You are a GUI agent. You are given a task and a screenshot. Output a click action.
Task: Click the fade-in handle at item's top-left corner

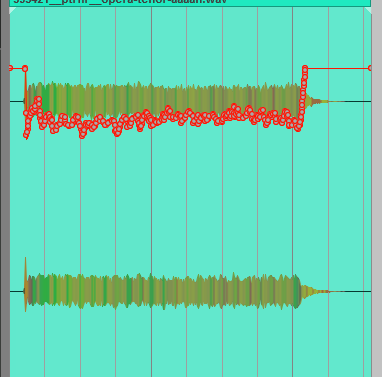pyautogui.click(x=12, y=11)
